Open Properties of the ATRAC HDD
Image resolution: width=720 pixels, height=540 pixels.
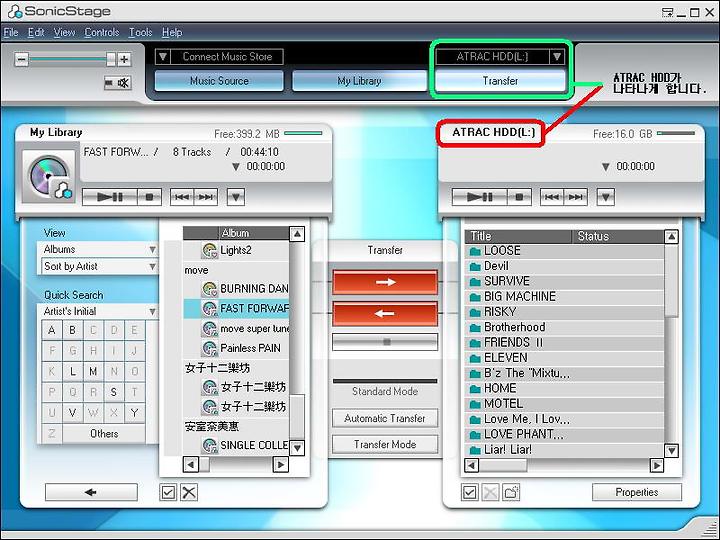636,492
